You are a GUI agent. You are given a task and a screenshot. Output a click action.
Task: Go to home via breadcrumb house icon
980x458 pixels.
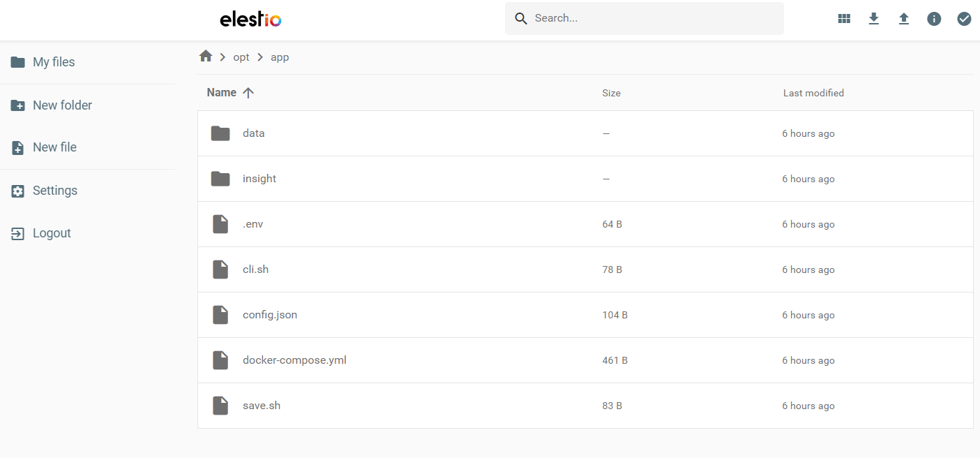[206, 57]
